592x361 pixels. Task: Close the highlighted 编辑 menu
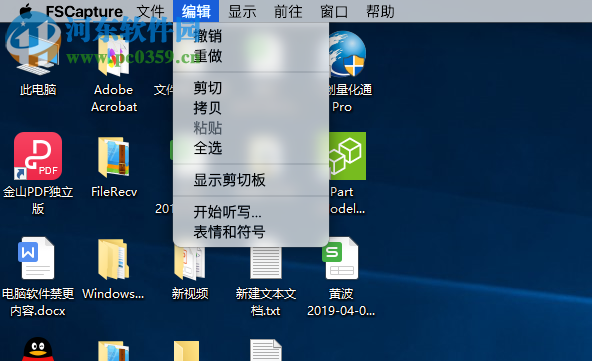point(196,11)
